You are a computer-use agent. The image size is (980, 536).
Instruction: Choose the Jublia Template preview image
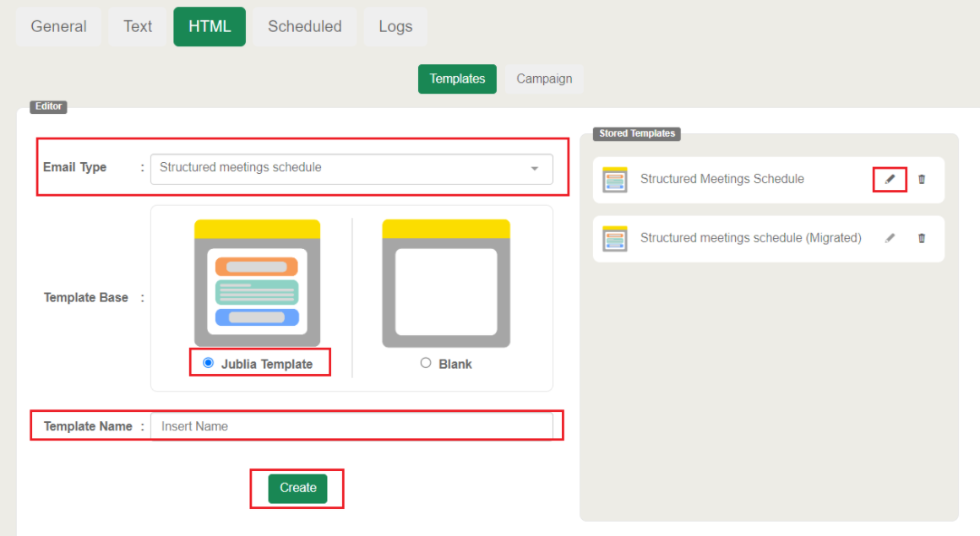click(x=257, y=283)
